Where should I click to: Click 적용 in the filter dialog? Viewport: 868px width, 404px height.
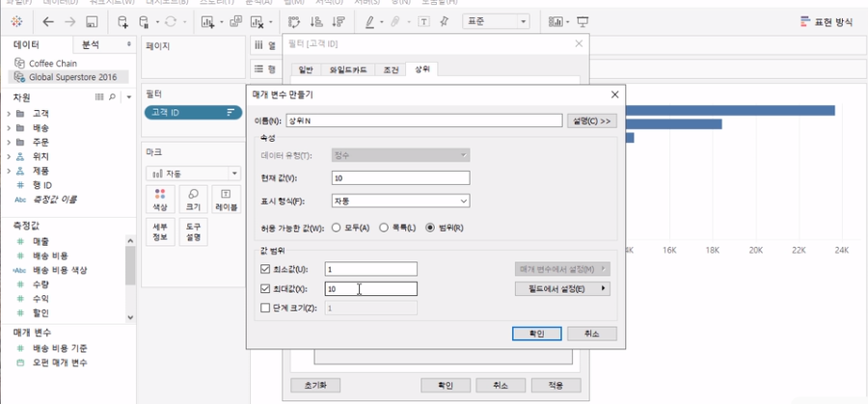[556, 385]
